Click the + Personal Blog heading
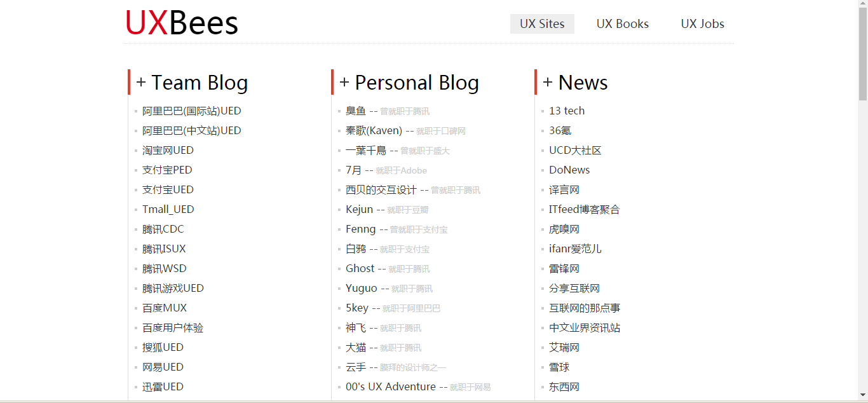868x403 pixels. (x=409, y=83)
